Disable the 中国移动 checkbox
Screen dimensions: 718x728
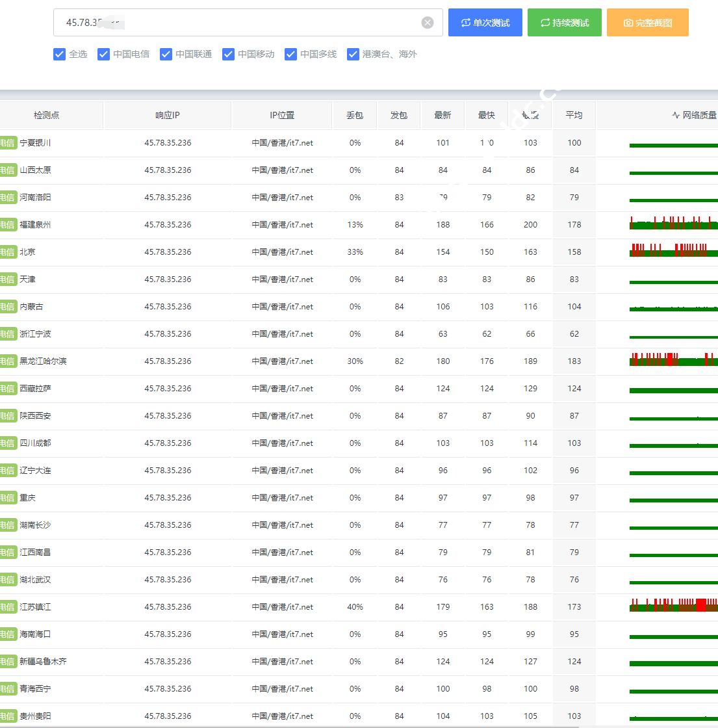click(229, 54)
